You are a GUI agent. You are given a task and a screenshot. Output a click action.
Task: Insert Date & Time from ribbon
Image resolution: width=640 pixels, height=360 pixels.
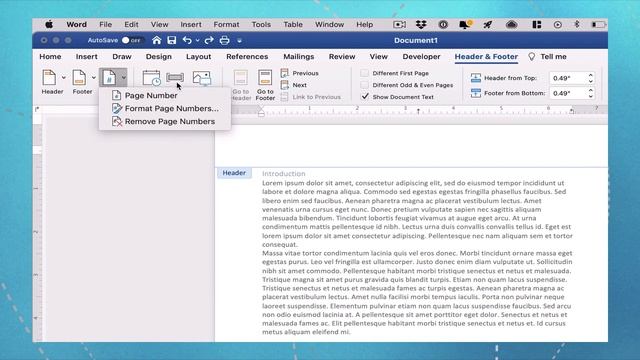click(151, 78)
